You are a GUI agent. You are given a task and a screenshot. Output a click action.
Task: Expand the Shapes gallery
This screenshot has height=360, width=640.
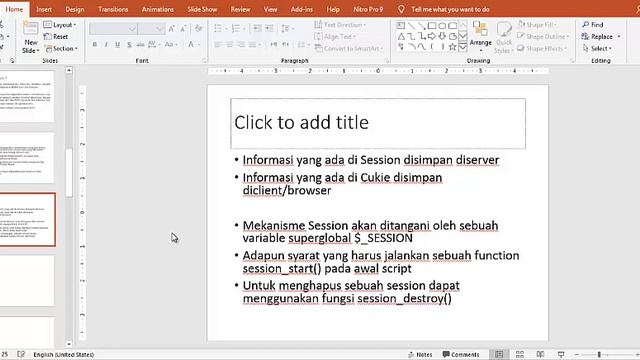point(462,47)
